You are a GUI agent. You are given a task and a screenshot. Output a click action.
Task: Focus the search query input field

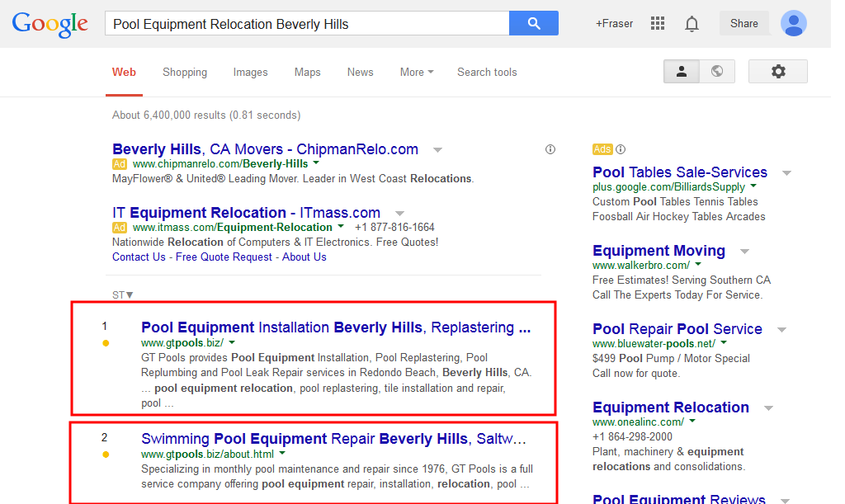[307, 24]
